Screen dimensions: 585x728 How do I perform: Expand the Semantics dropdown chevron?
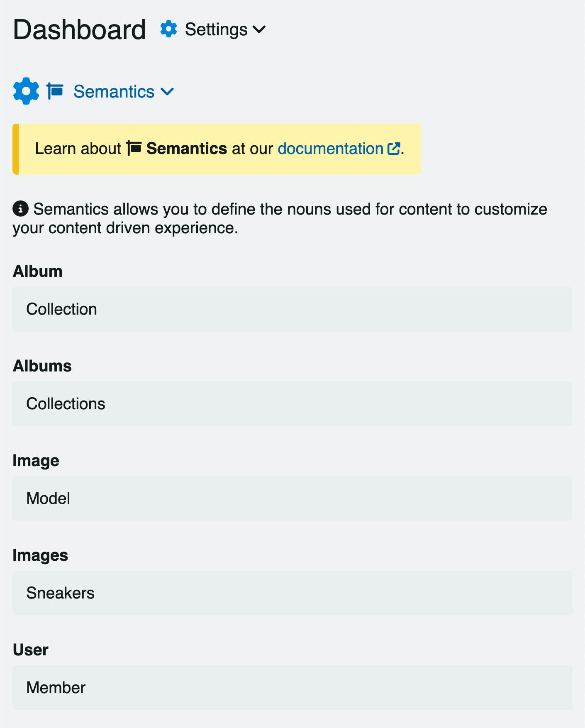(167, 92)
